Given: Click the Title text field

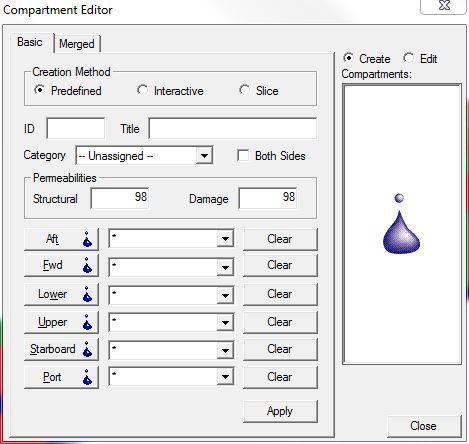Looking at the screenshot, I should tap(233, 128).
